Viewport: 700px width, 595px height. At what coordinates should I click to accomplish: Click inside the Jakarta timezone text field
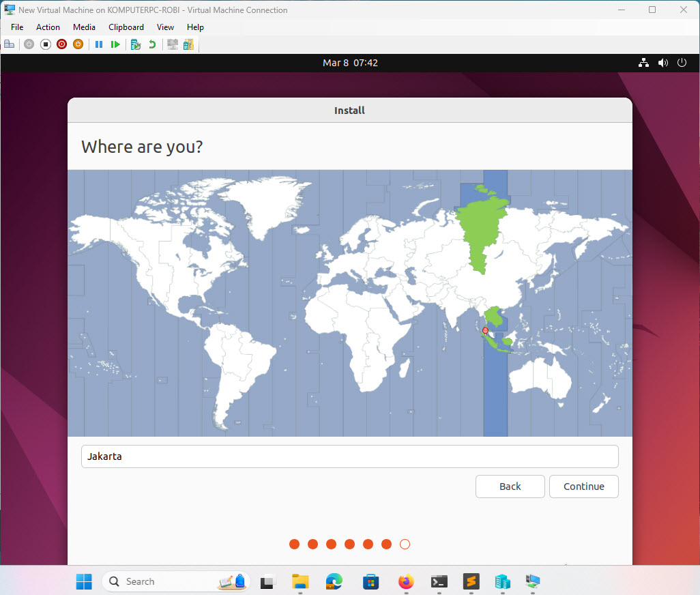point(350,456)
